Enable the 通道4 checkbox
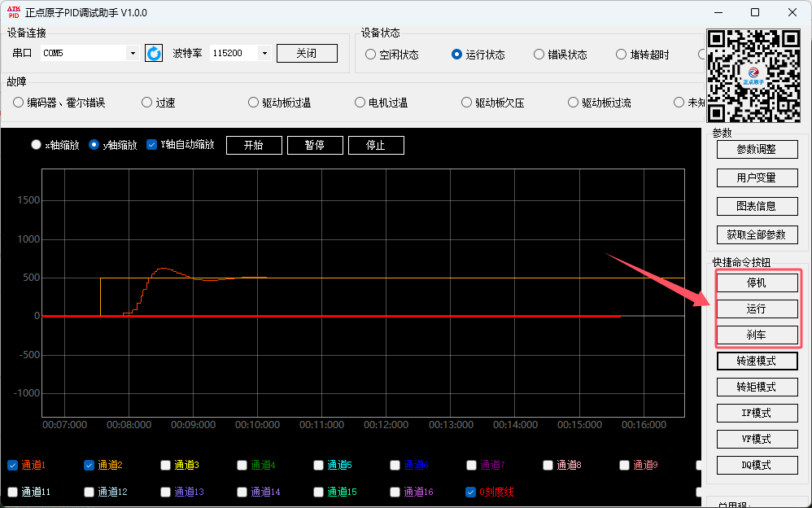The height and width of the screenshot is (508, 812). coord(242,465)
